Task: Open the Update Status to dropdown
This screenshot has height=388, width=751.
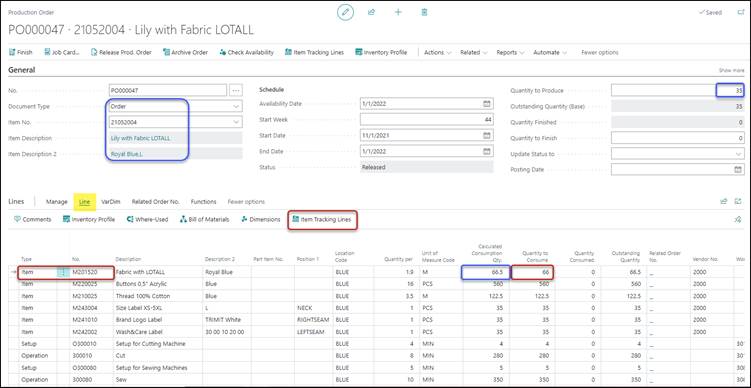Action: (738, 154)
